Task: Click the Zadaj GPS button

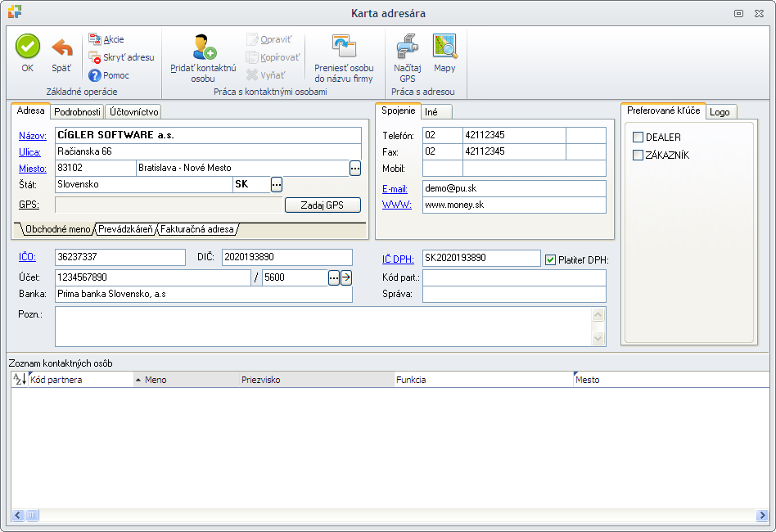Action: coord(323,205)
